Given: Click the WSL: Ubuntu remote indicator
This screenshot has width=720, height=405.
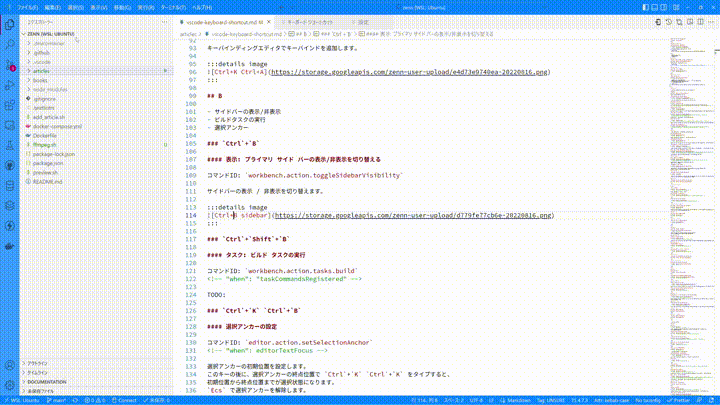Looking at the screenshot, I should click(x=21, y=400).
